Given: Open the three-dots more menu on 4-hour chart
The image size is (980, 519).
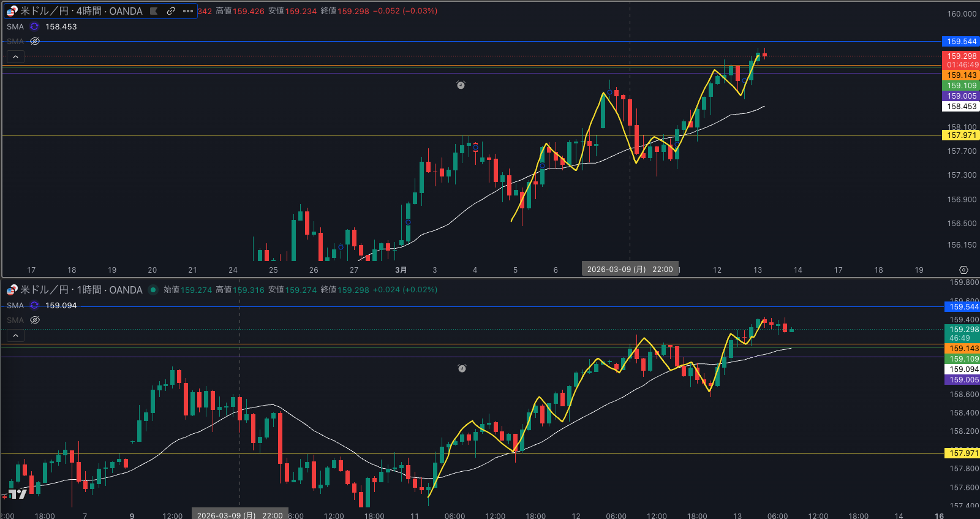Looking at the screenshot, I should 188,11.
